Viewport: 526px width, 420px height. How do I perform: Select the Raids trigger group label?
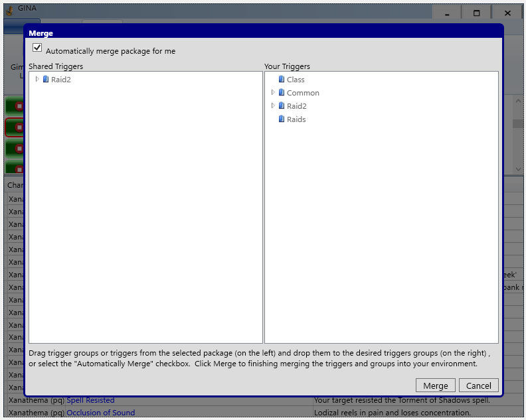click(x=296, y=119)
